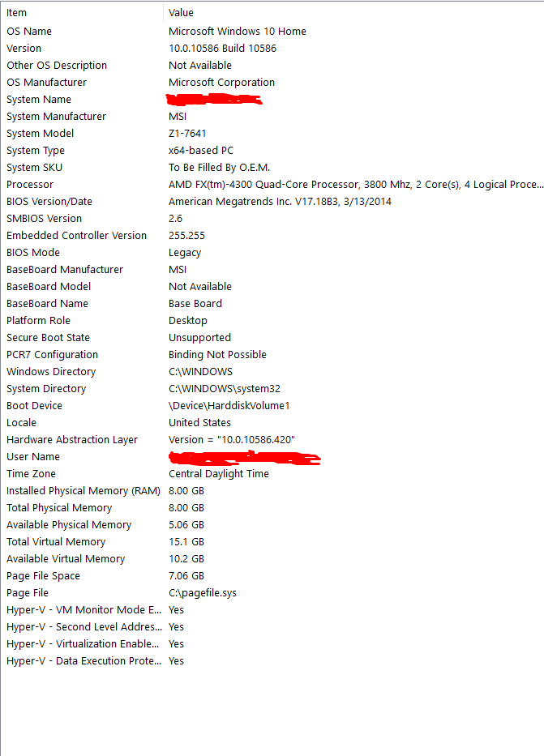Screen dimensions: 544x756
Task: Select the 'Microsoft Windows 10 Home' value
Action: coord(238,32)
